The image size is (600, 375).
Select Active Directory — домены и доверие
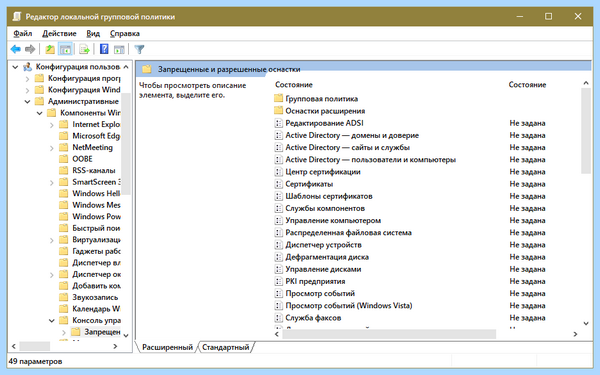[352, 135]
